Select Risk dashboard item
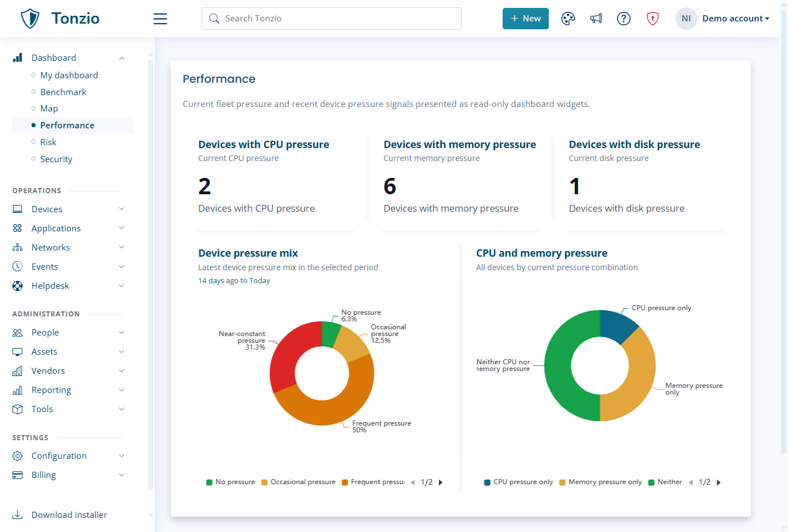This screenshot has height=532, width=788. 48,142
